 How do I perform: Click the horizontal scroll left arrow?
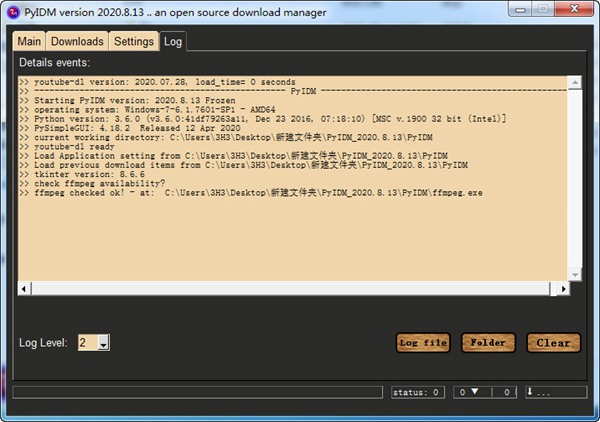[x=24, y=288]
